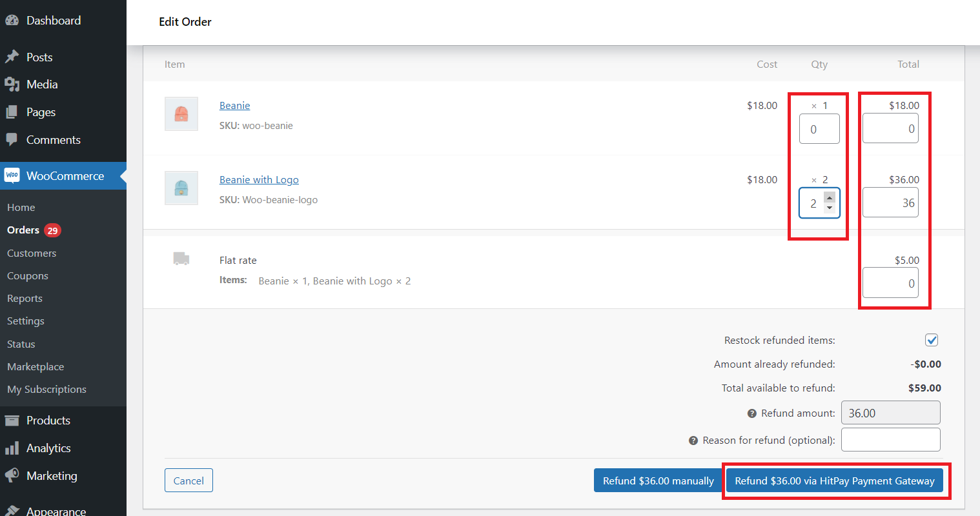980x516 pixels.
Task: Open Status submenu item
Action: 21,344
